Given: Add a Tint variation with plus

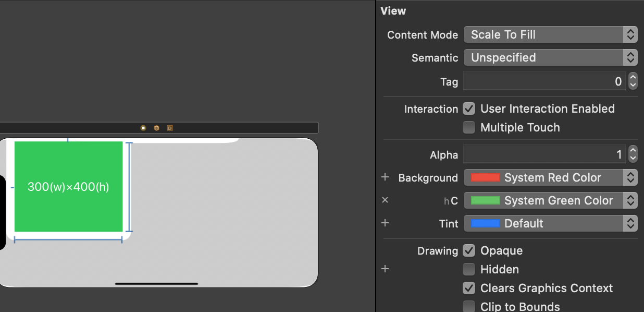Looking at the screenshot, I should coord(385,223).
